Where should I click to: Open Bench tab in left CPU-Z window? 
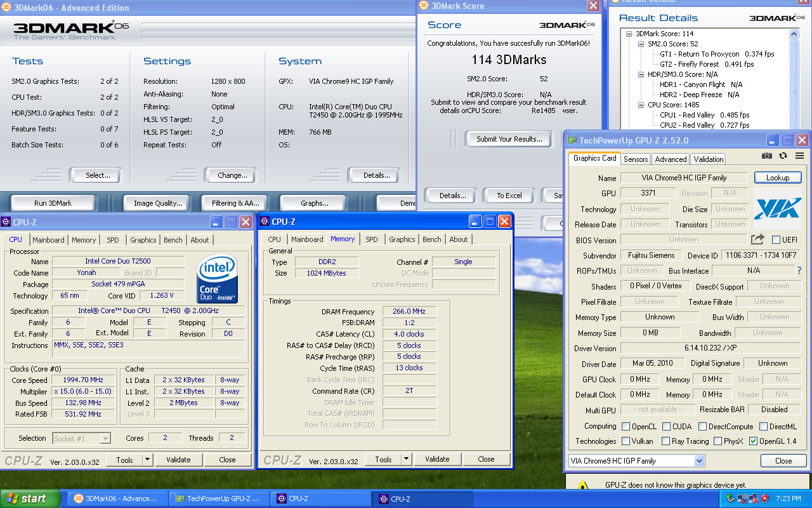point(173,240)
